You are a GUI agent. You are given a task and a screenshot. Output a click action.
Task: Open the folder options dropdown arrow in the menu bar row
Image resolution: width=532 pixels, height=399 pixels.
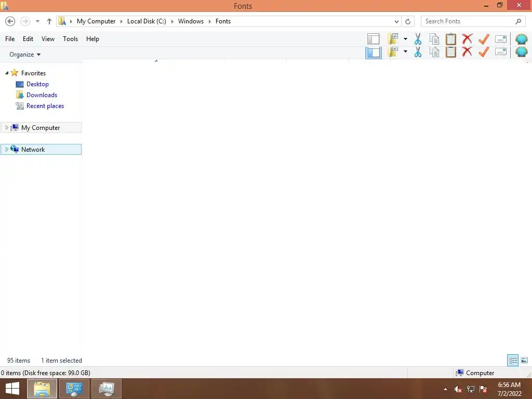point(405,39)
